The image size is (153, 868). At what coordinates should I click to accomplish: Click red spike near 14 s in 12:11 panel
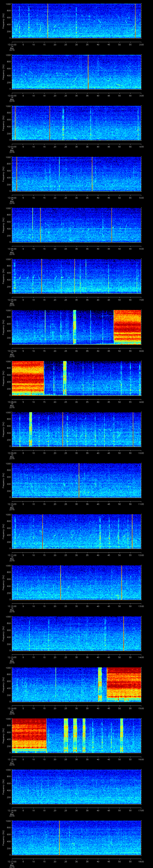pyautogui.click(x=42, y=531)
